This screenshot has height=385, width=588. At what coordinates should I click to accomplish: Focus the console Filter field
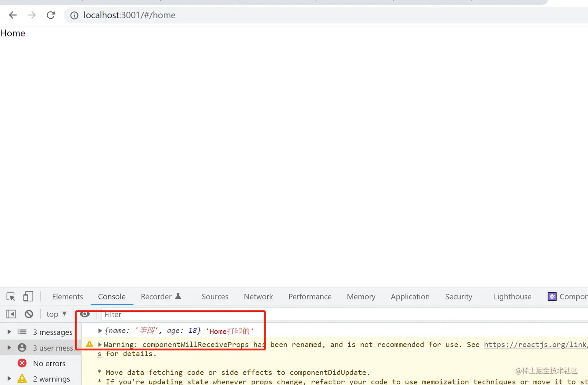pos(345,315)
